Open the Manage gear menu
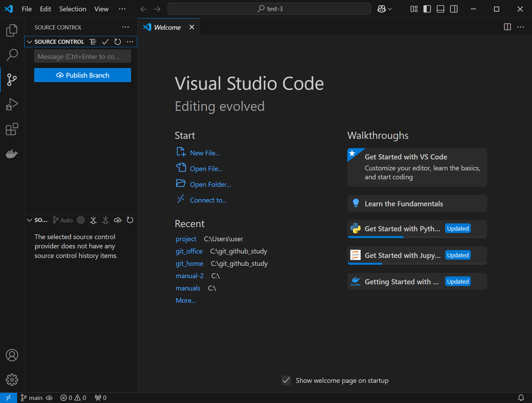This screenshot has width=532, height=403. [12, 379]
